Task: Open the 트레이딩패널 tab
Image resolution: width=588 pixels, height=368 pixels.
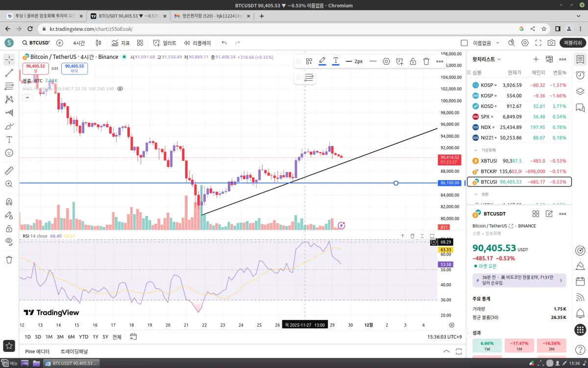Action: tap(74, 351)
